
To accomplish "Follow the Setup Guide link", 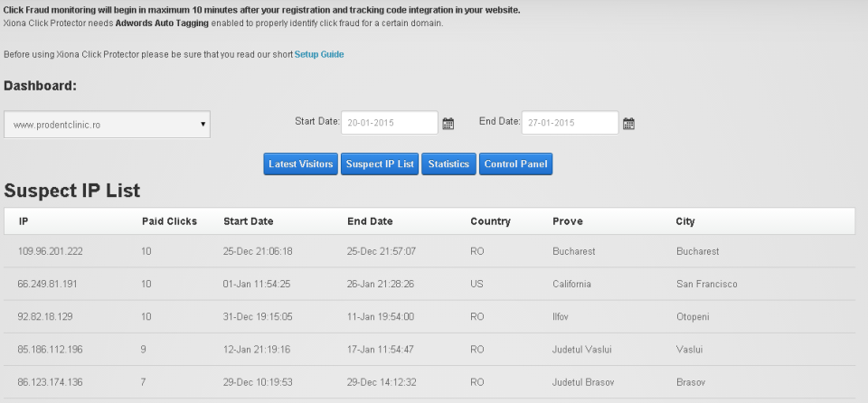I will click(319, 54).
